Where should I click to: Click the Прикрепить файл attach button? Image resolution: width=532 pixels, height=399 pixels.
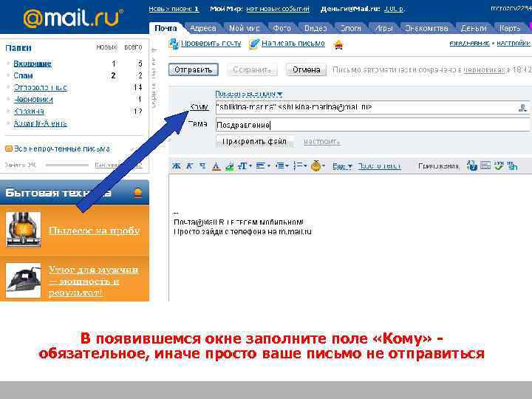tap(254, 141)
